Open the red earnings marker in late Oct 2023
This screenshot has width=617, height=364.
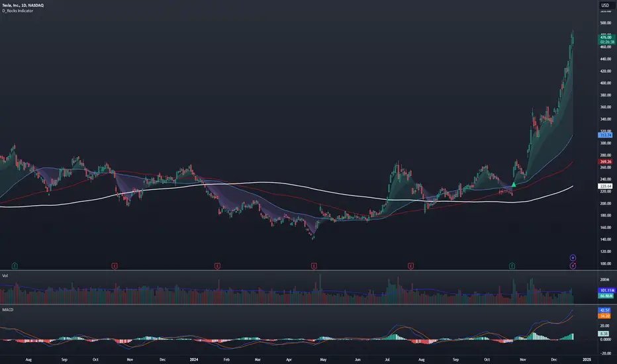[x=115, y=266]
